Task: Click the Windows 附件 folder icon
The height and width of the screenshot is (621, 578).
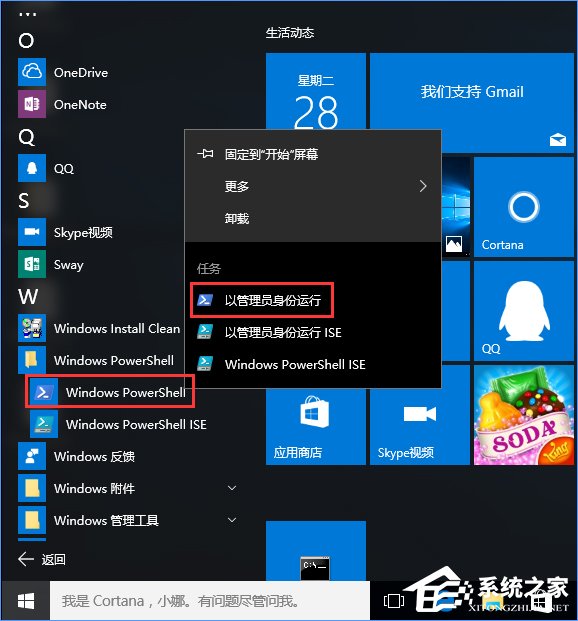Action: pos(32,488)
